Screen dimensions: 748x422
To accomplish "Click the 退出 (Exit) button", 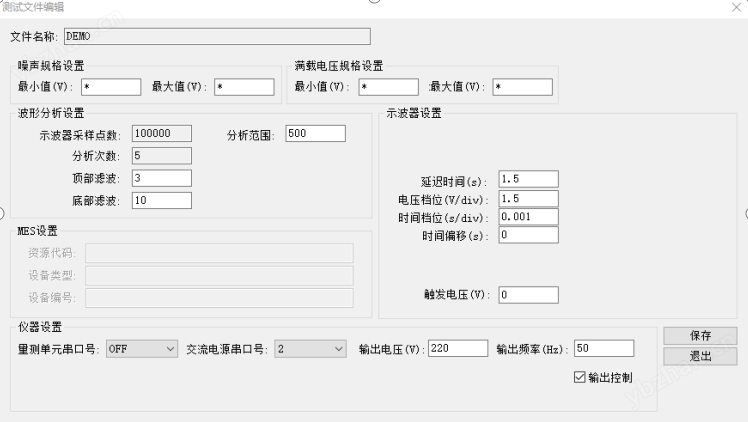I will (699, 356).
